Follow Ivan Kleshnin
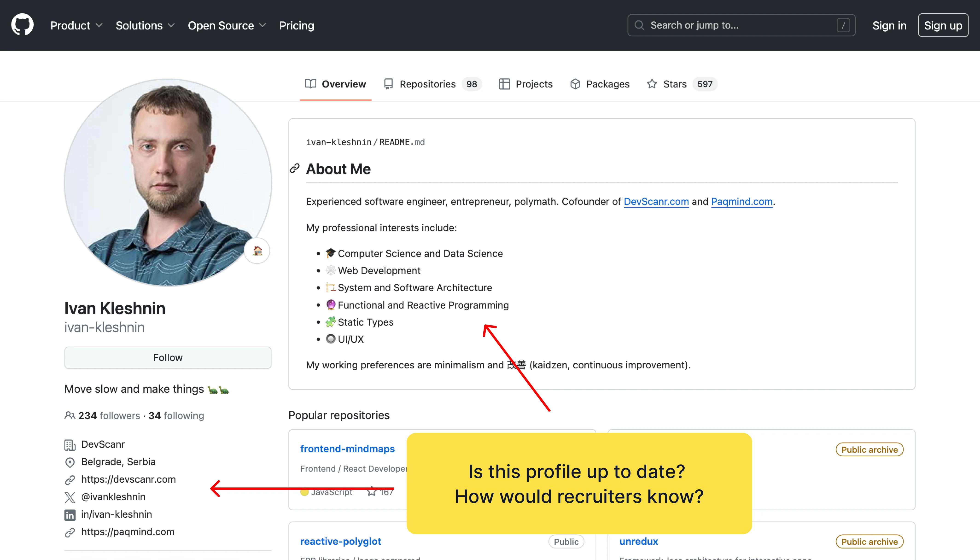This screenshot has width=980, height=560. click(x=168, y=357)
